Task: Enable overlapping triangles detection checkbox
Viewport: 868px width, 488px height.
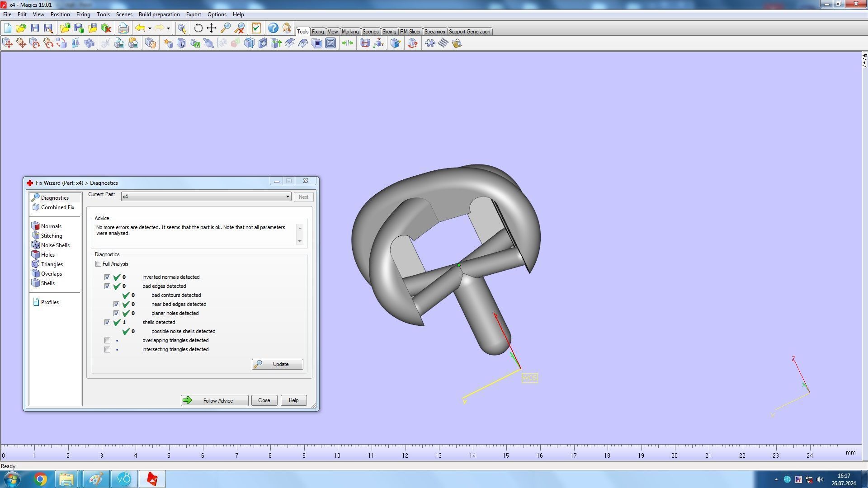Action: coord(107,340)
